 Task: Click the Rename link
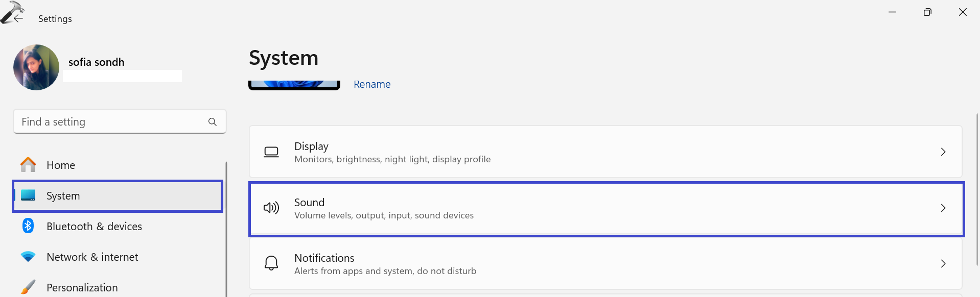[x=372, y=84]
